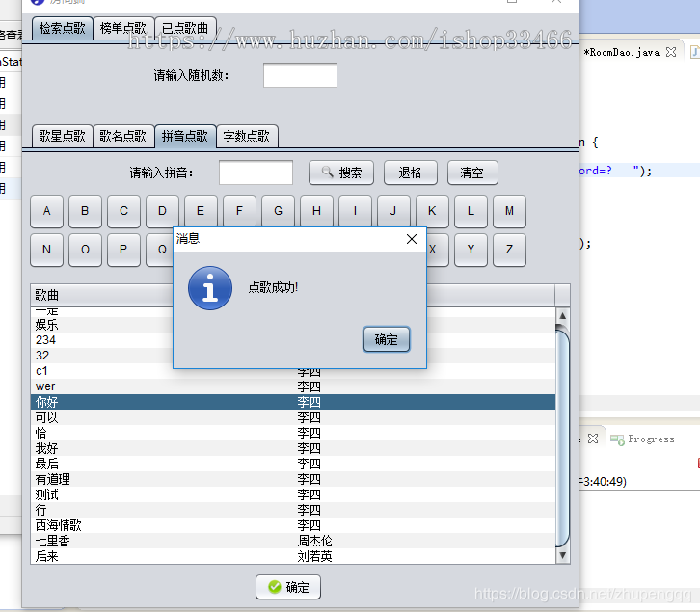
Task: Click letter key F
Action: (239, 211)
